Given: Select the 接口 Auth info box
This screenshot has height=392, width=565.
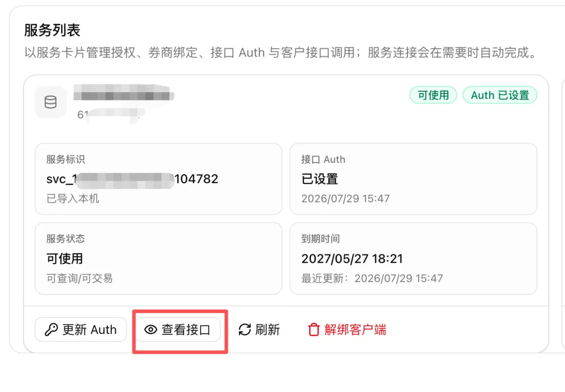Looking at the screenshot, I should [414, 179].
